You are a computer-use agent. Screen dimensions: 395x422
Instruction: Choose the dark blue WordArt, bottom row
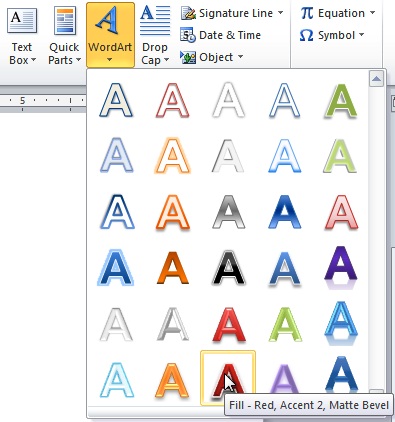pos(341,375)
